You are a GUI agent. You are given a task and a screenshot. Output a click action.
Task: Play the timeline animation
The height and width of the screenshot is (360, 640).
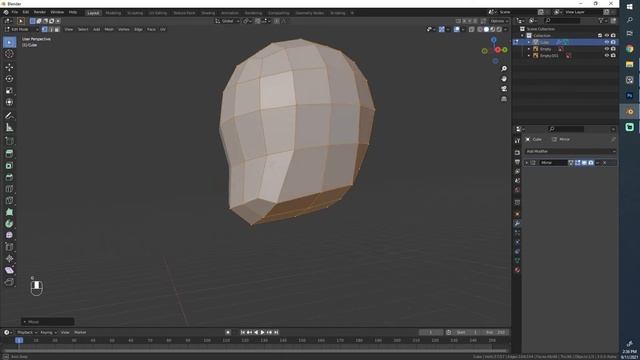262,332
